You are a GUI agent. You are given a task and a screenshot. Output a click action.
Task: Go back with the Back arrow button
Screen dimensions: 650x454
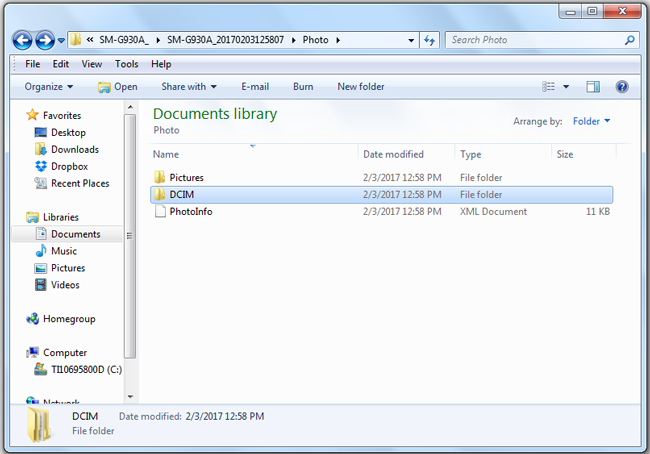[x=22, y=40]
